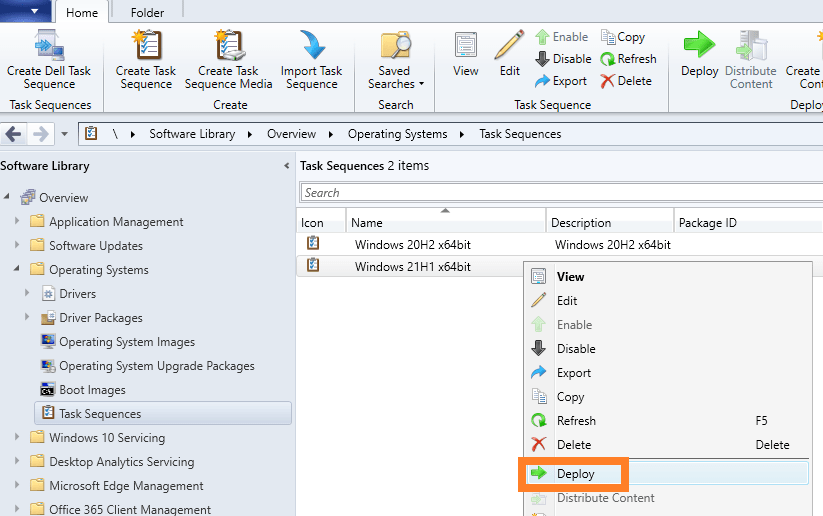Viewport: 823px width, 516px height.
Task: Sort by the Package ID column header
Action: click(x=748, y=223)
